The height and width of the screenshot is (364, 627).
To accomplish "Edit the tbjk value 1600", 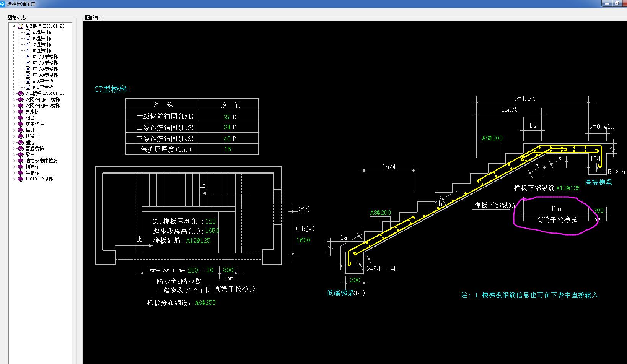I will 303,240.
